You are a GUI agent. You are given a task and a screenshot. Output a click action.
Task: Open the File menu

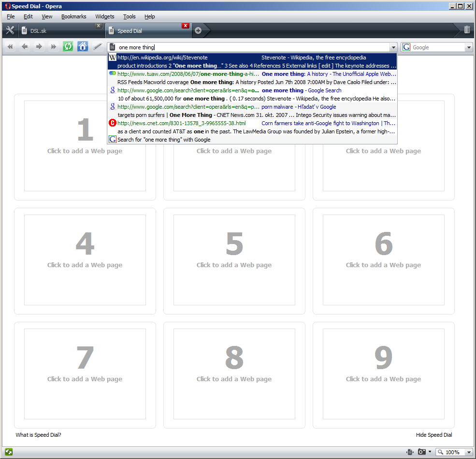11,16
